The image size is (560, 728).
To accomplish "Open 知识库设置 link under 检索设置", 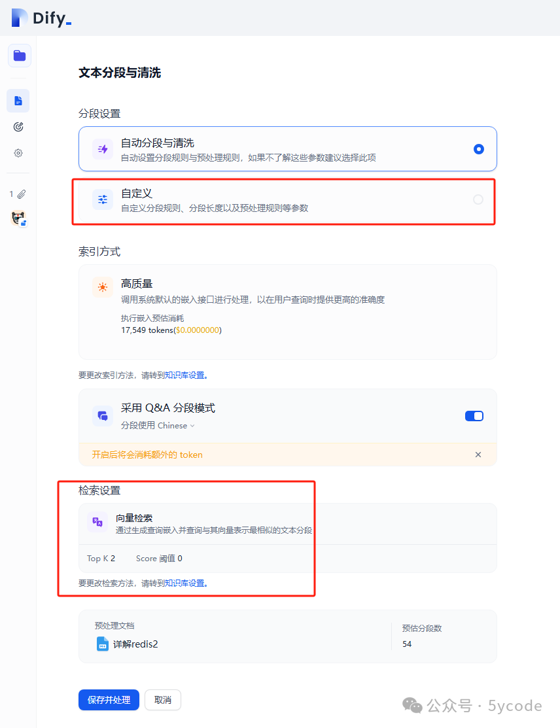I will click(186, 583).
